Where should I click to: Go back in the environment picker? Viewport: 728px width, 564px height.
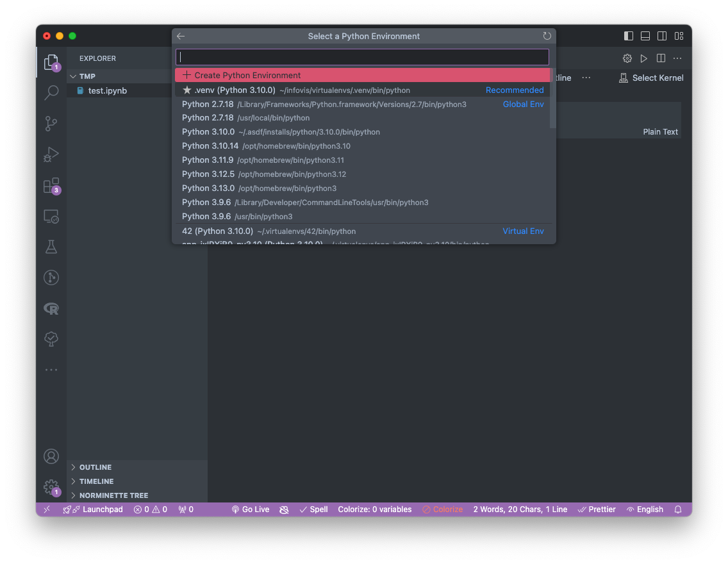pos(181,36)
